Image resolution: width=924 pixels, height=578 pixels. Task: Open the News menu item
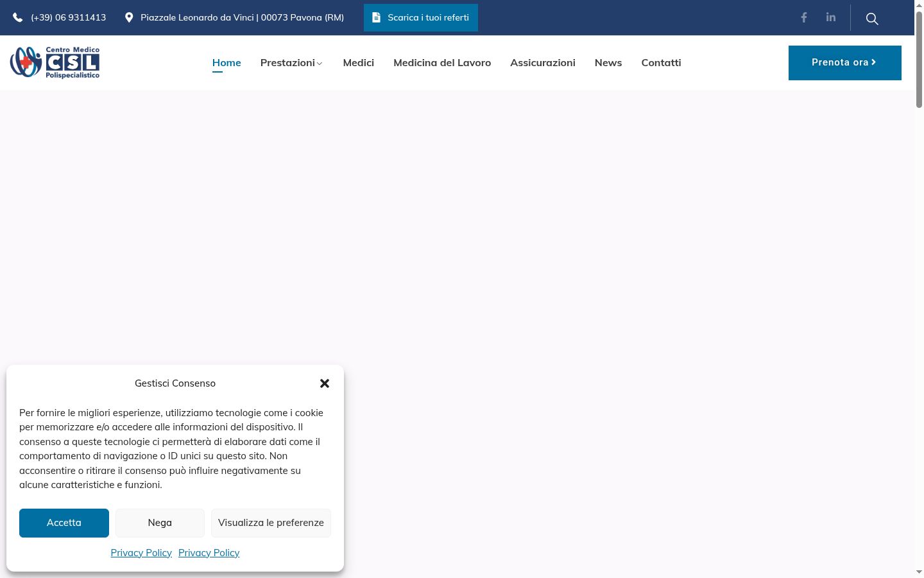[608, 63]
